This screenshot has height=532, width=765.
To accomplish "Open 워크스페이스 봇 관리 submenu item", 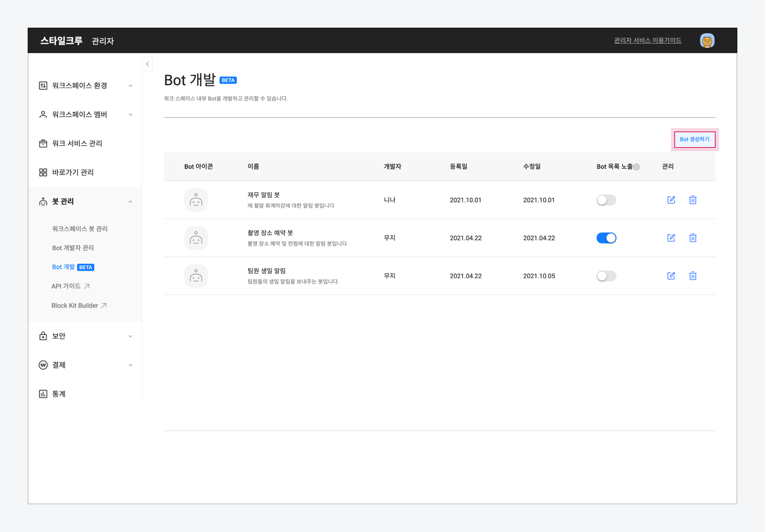I will click(x=80, y=229).
